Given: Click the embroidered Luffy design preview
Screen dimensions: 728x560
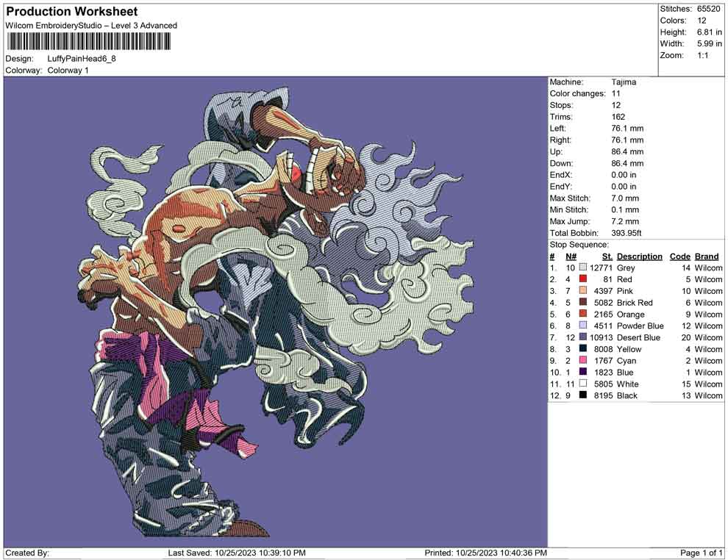Looking at the screenshot, I should [276, 312].
